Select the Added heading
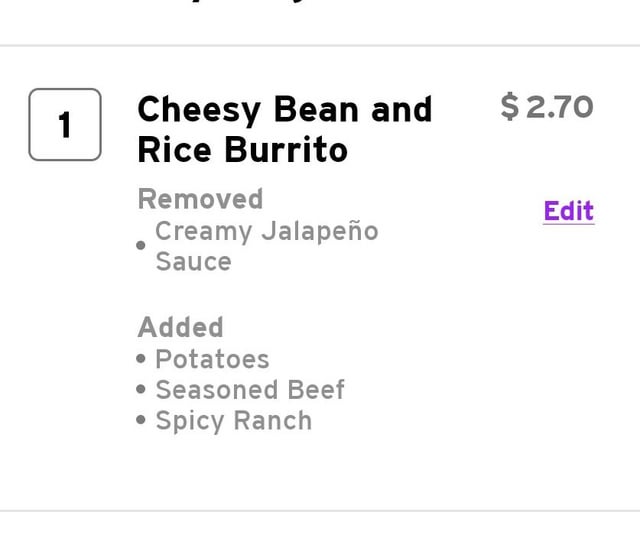The height and width of the screenshot is (551, 640). 180,327
